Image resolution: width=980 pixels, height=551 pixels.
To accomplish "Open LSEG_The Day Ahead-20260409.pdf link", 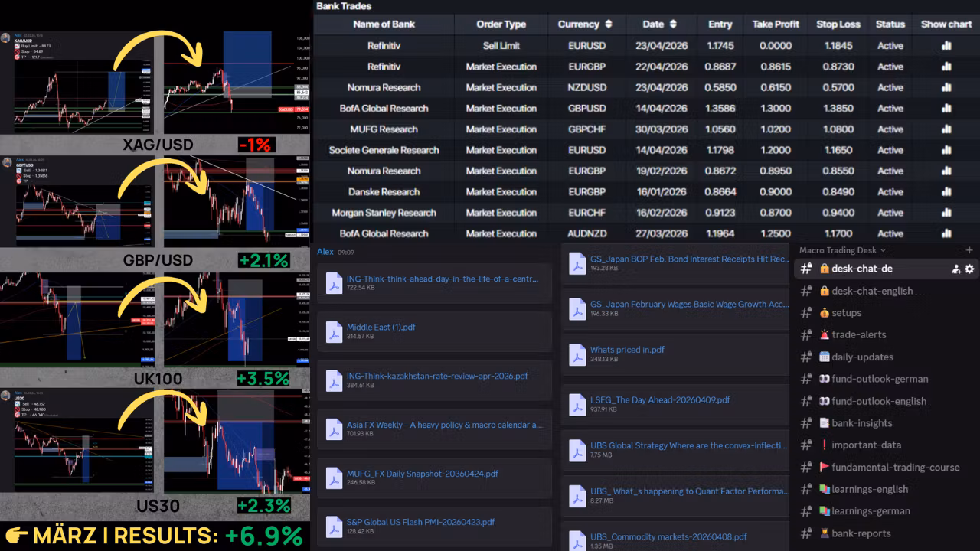I will 660,400.
